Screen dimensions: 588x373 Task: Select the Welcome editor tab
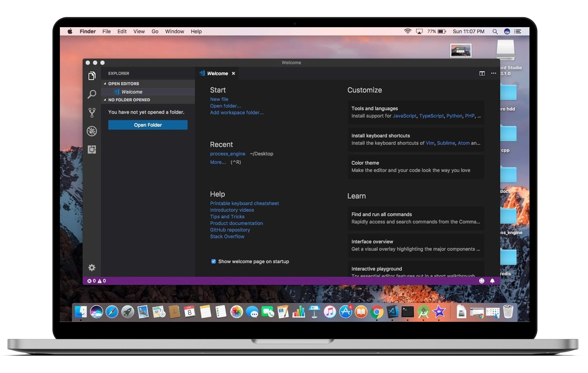click(x=217, y=74)
